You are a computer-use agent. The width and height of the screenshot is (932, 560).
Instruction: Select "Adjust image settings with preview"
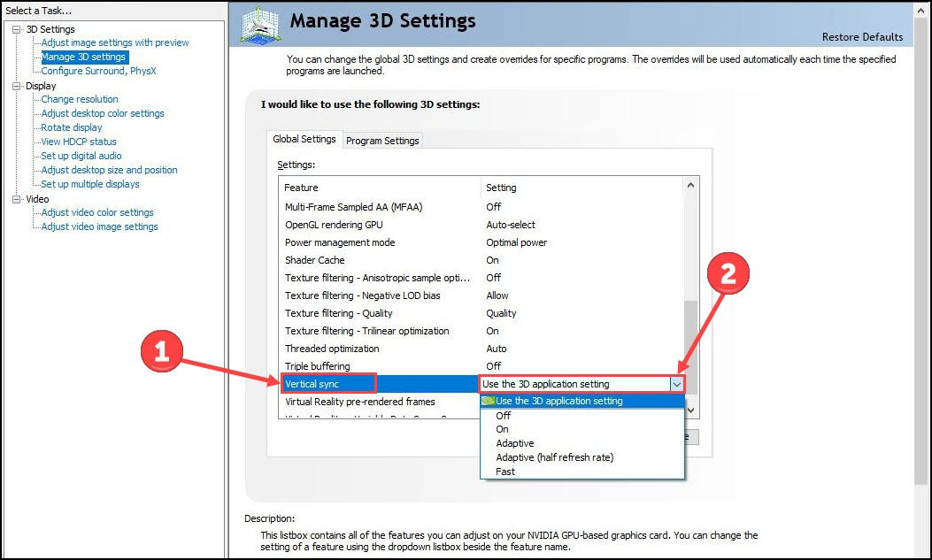point(114,42)
